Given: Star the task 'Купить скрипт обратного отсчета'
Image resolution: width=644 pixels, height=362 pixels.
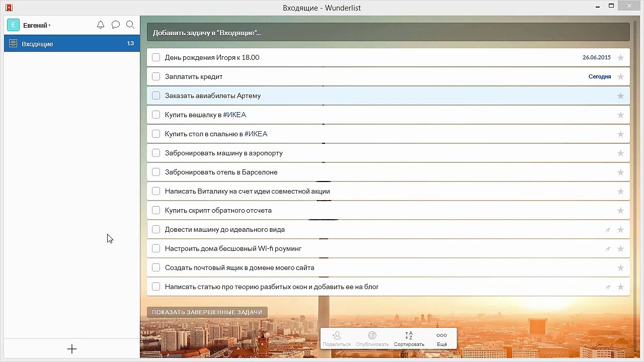Looking at the screenshot, I should (620, 210).
